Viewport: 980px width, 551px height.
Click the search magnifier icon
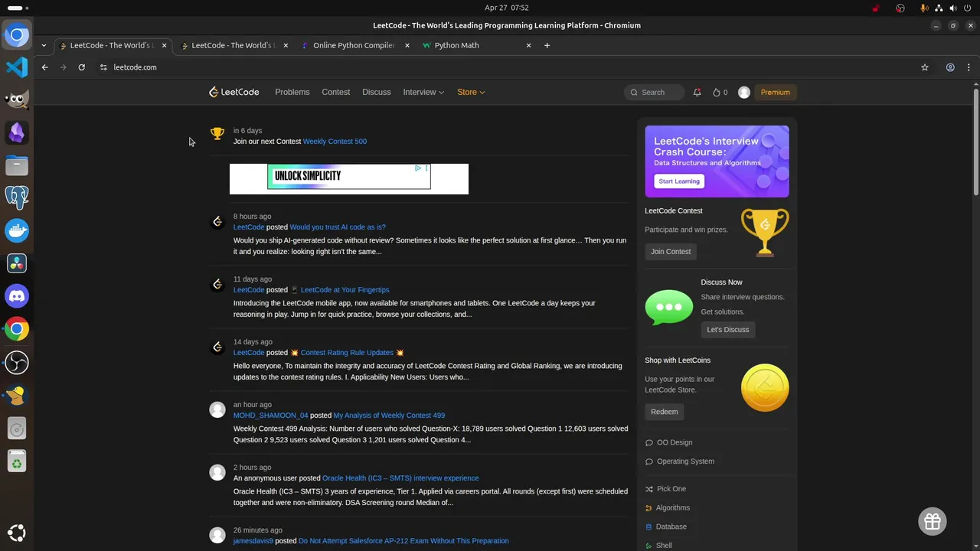coord(634,92)
